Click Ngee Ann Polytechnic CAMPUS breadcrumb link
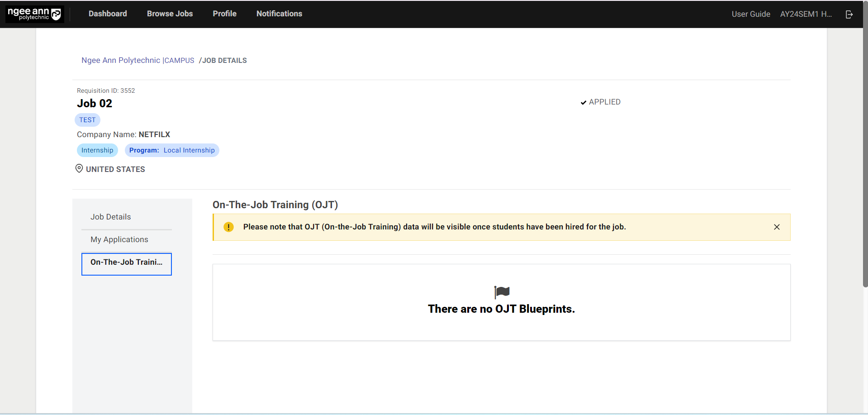 [x=138, y=61]
